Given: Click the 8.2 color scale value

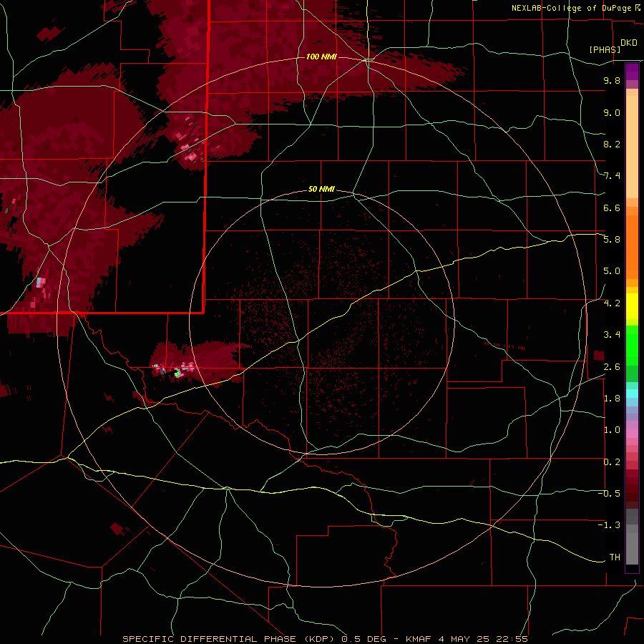Looking at the screenshot, I should pyautogui.click(x=612, y=144).
